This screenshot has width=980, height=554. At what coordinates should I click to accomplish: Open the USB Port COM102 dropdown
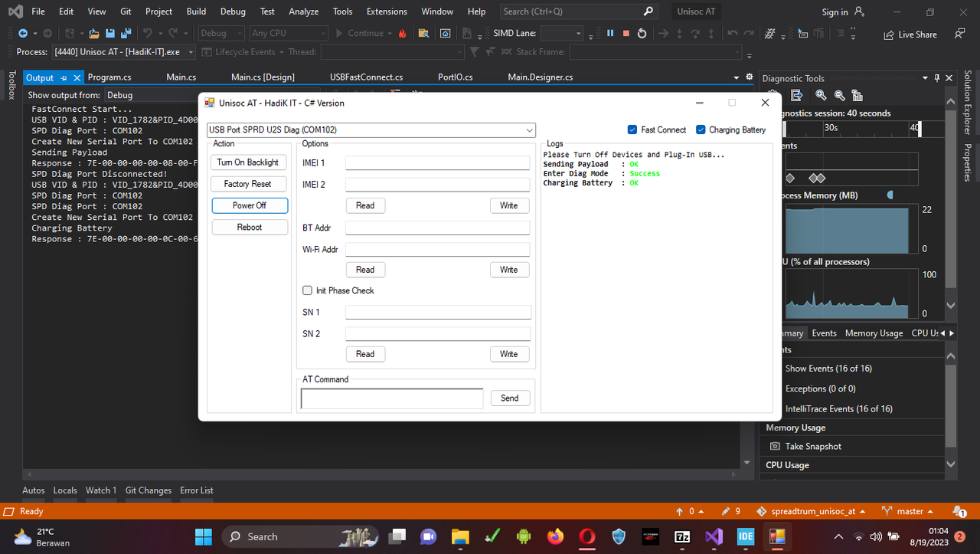click(371, 130)
